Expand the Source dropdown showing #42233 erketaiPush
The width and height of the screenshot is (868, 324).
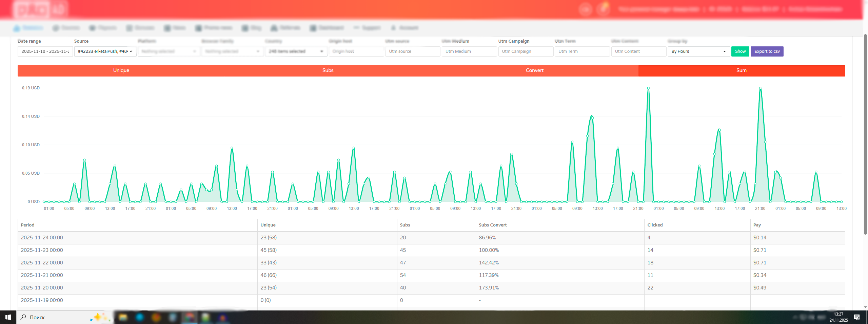click(x=105, y=51)
